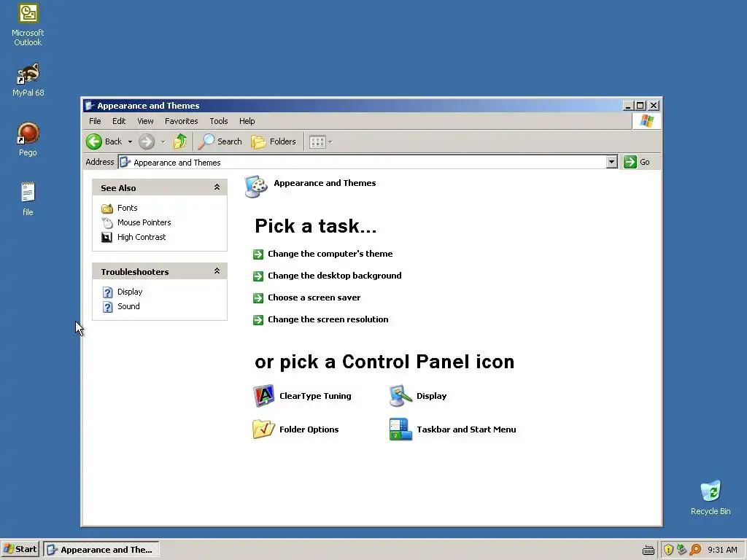747x560 pixels.
Task: Open the Favorites menu
Action: pyautogui.click(x=181, y=121)
